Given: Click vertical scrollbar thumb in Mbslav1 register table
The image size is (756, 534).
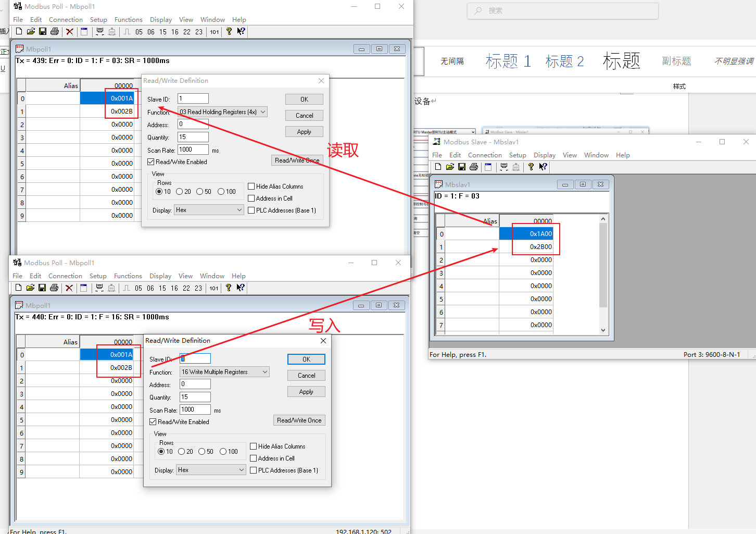Looking at the screenshot, I should tap(603, 265).
